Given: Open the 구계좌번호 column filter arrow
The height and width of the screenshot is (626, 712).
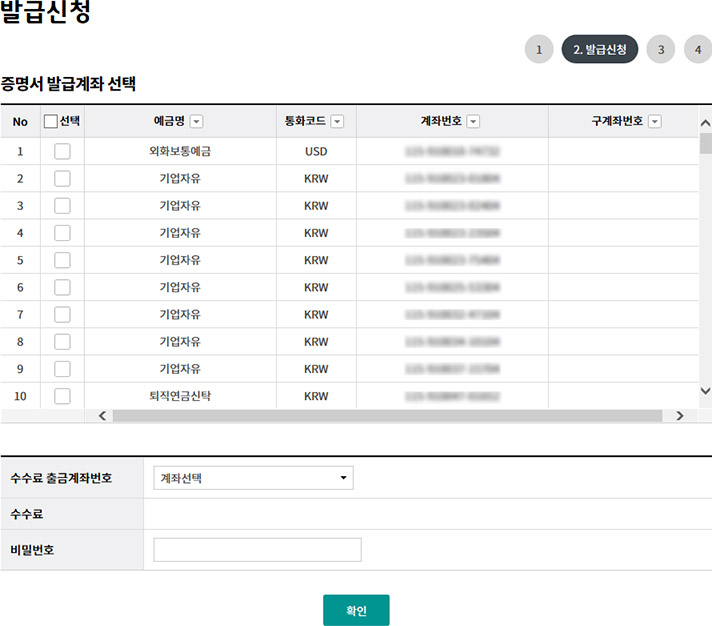Looking at the screenshot, I should 655,122.
